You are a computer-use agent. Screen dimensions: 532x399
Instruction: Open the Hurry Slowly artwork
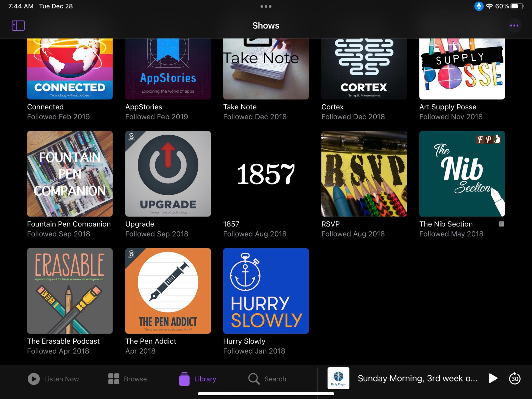(266, 291)
